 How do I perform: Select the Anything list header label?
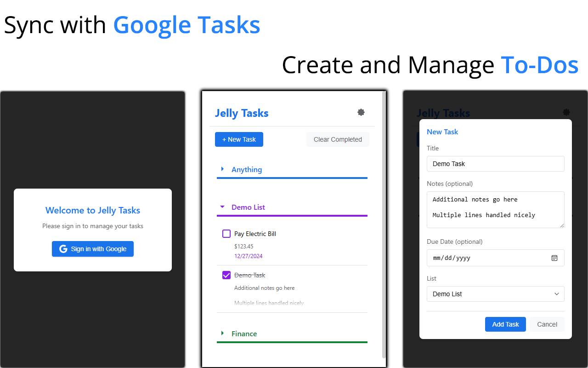point(247,169)
